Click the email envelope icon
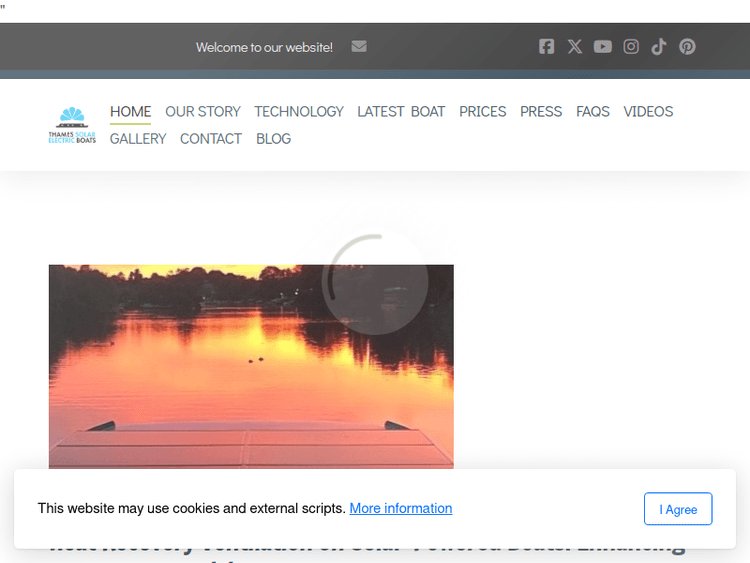Screen dimensions: 750x563 (359, 47)
